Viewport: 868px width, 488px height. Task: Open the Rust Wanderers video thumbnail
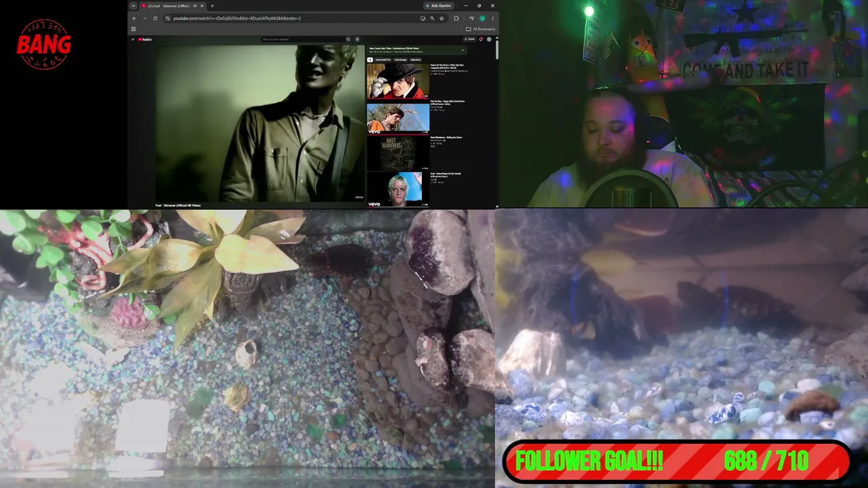397,154
